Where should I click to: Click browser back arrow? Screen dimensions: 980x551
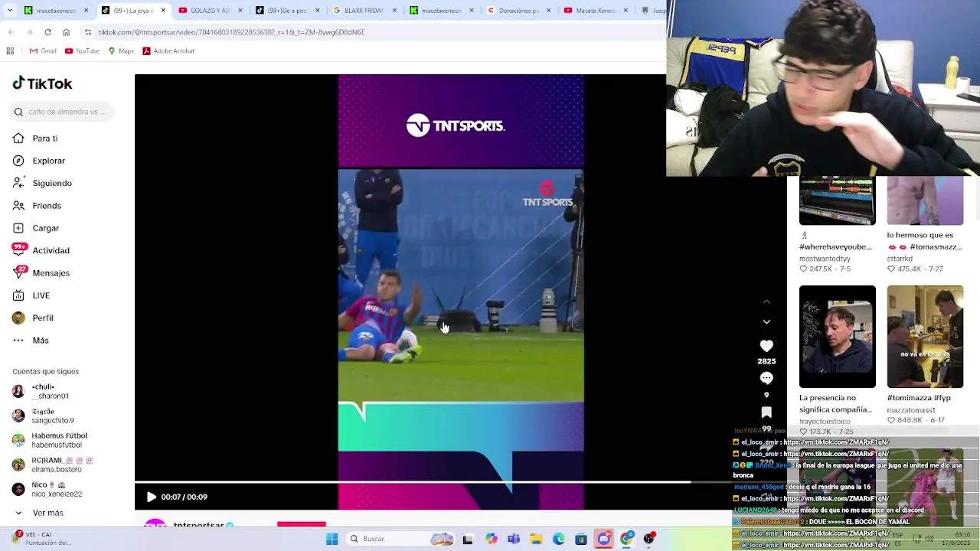(11, 32)
